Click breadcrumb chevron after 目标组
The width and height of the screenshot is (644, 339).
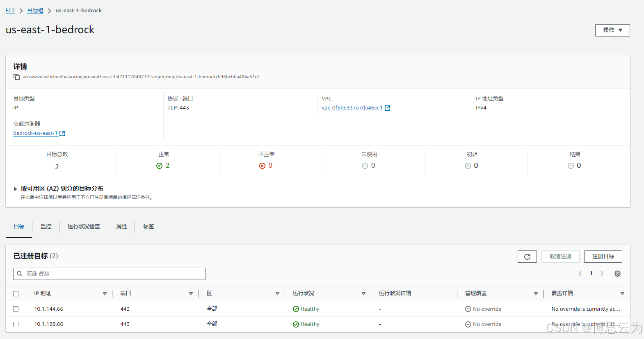point(49,11)
